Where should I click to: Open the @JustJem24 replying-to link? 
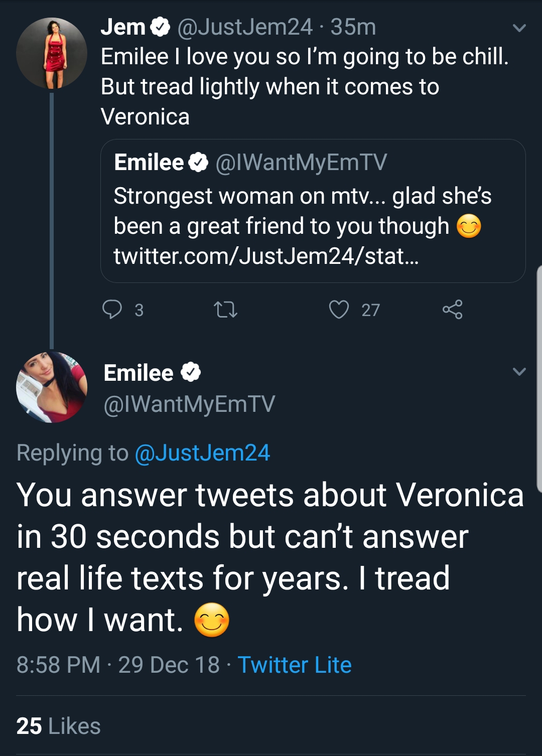pos(202,453)
